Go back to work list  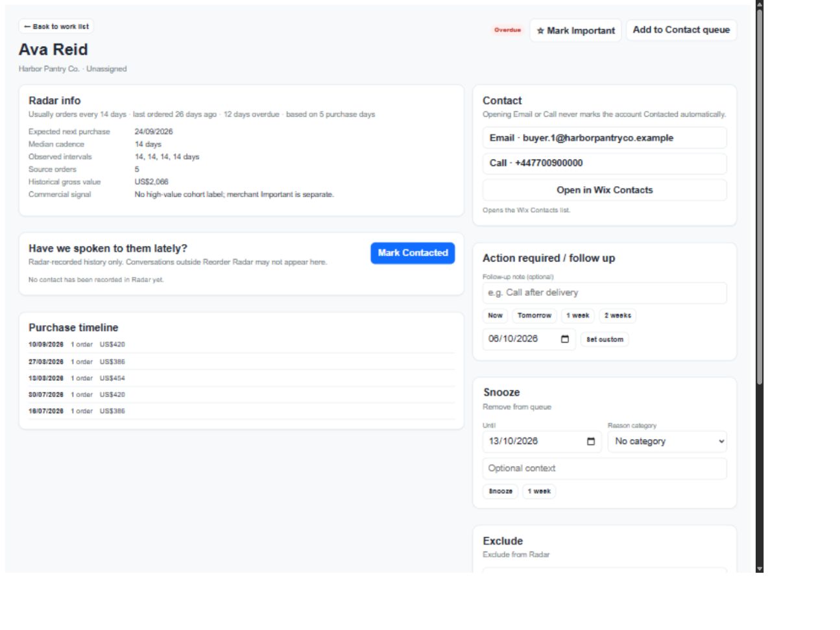click(56, 27)
